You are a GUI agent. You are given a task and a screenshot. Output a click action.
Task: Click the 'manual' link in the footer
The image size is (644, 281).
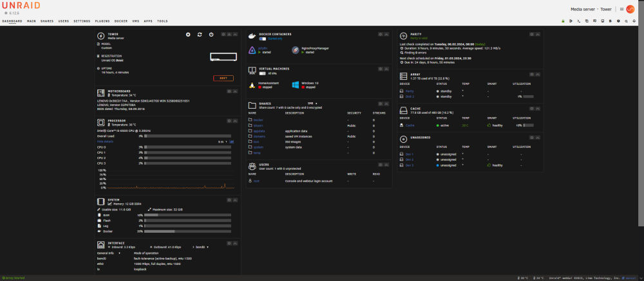point(632,278)
